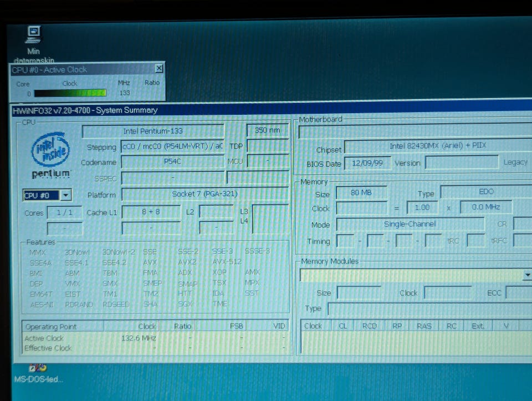The width and height of the screenshot is (532, 401).
Task: Click the TDP empty field
Action: pos(268,146)
